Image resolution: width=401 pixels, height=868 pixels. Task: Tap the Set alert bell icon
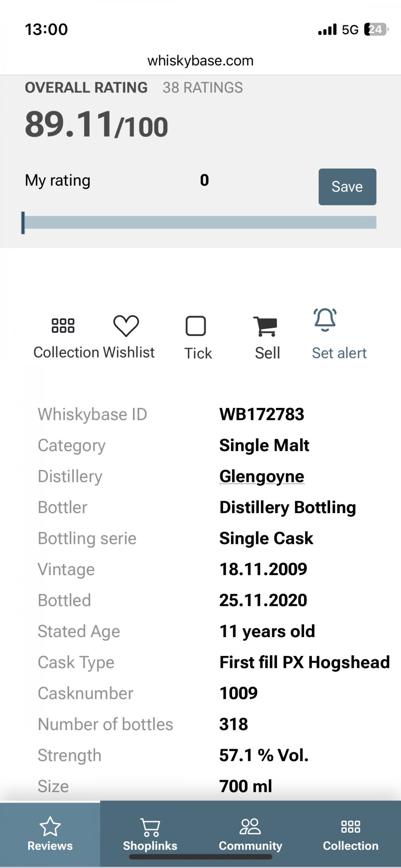pos(325,320)
